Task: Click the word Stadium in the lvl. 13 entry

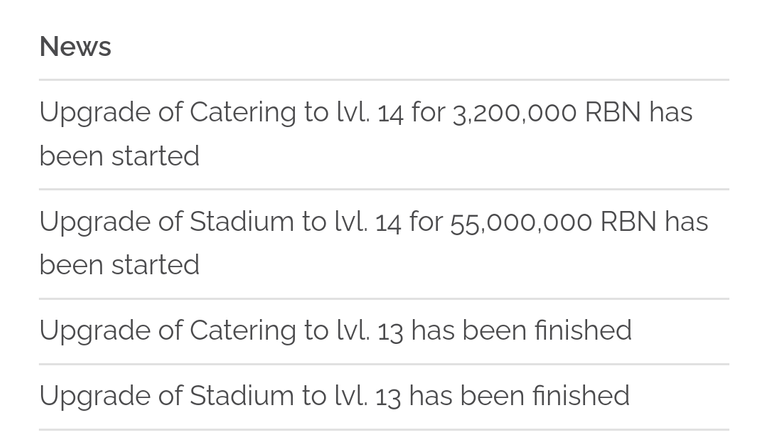Action: pos(241,396)
